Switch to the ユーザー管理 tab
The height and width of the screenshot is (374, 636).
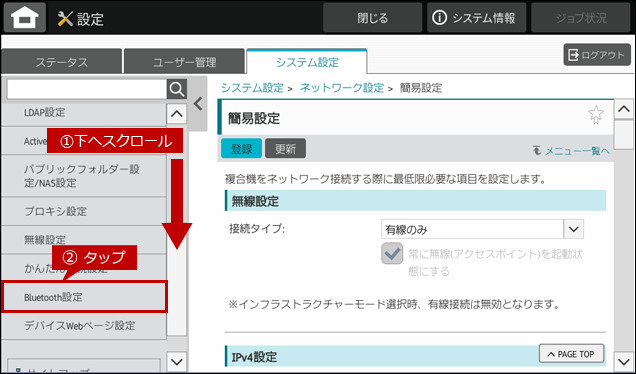pos(184,61)
